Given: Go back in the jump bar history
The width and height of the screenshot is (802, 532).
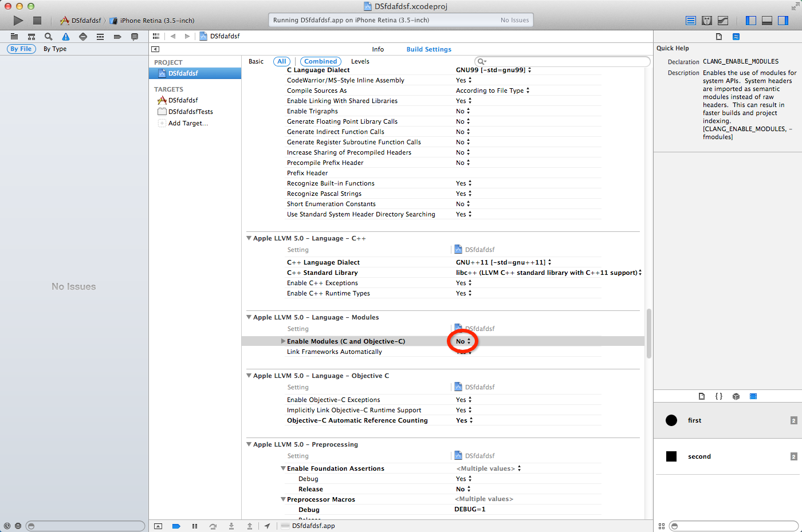Looking at the screenshot, I should click(172, 36).
